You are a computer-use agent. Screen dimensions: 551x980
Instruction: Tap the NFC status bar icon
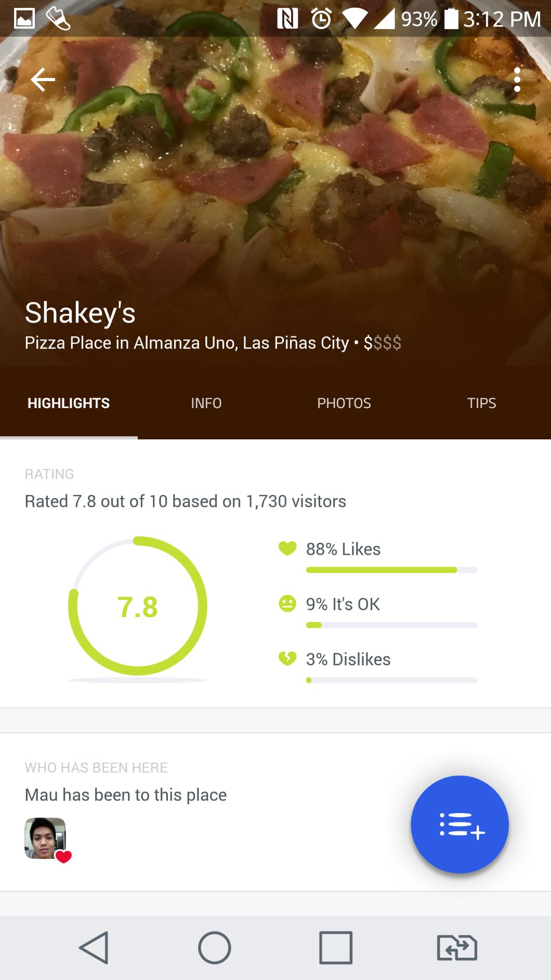(x=287, y=19)
